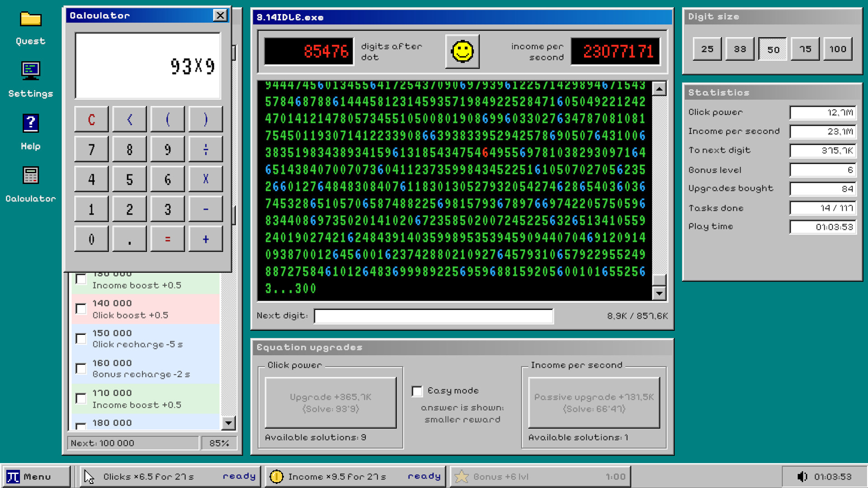
Task: Click the backspace arrow calculator key
Action: [x=129, y=119]
